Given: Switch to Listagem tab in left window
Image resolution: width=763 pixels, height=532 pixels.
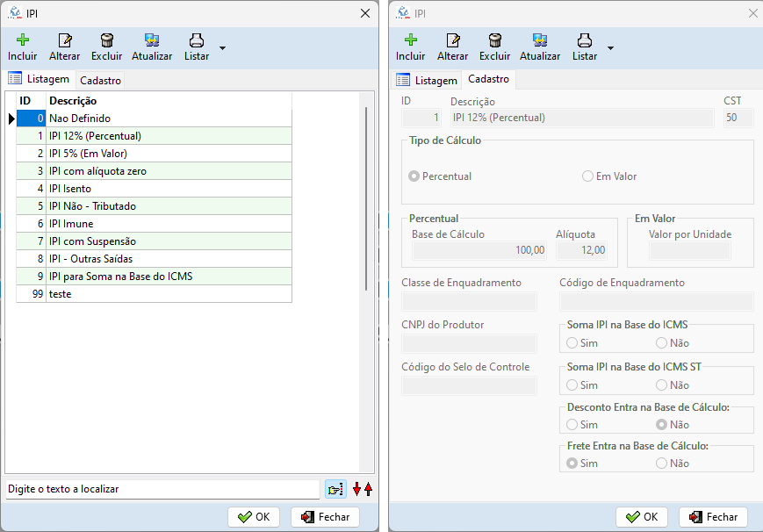Looking at the screenshot, I should click(x=39, y=79).
